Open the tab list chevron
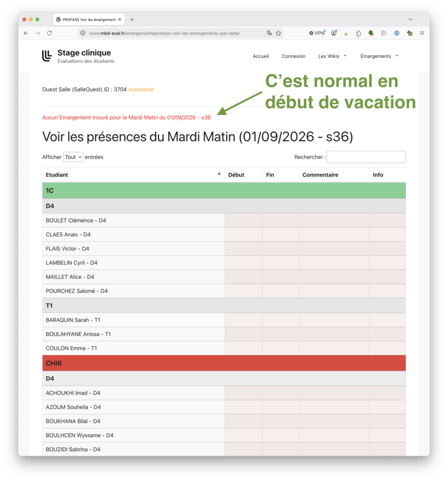Viewport: 448px width, 480px height. click(x=410, y=19)
